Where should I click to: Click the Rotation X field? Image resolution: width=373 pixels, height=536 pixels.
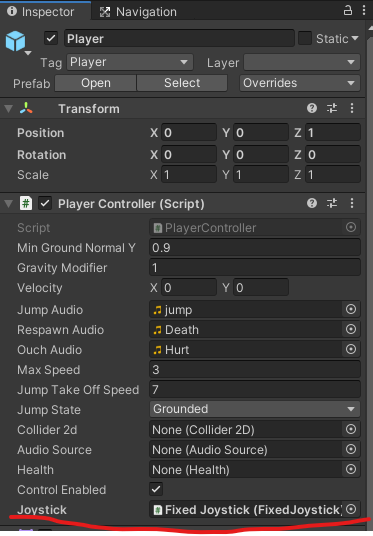pyautogui.click(x=189, y=155)
